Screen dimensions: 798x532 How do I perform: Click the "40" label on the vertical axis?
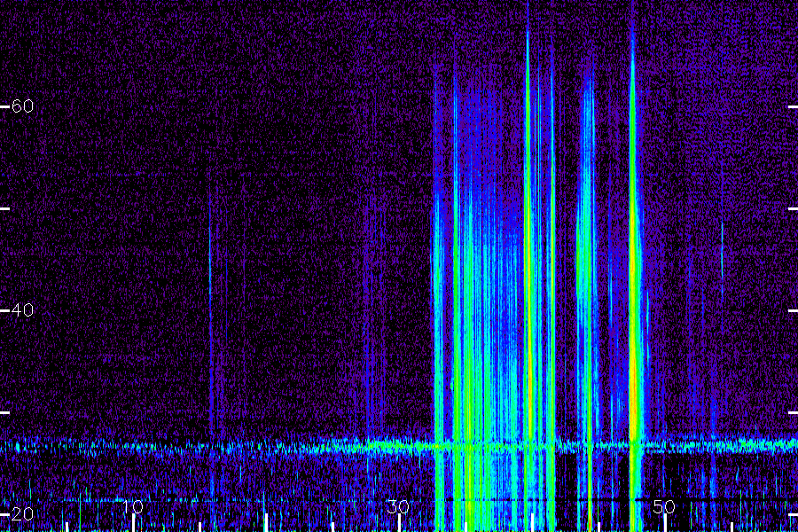[x=22, y=309]
